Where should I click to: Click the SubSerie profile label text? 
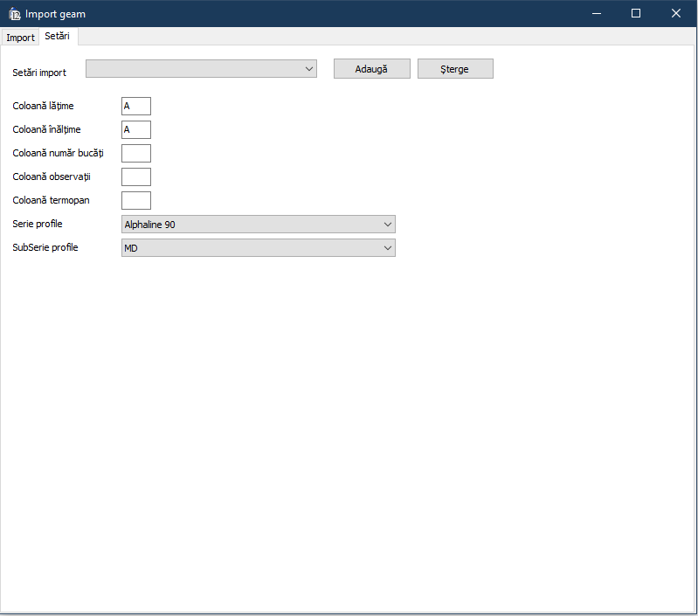tap(45, 248)
